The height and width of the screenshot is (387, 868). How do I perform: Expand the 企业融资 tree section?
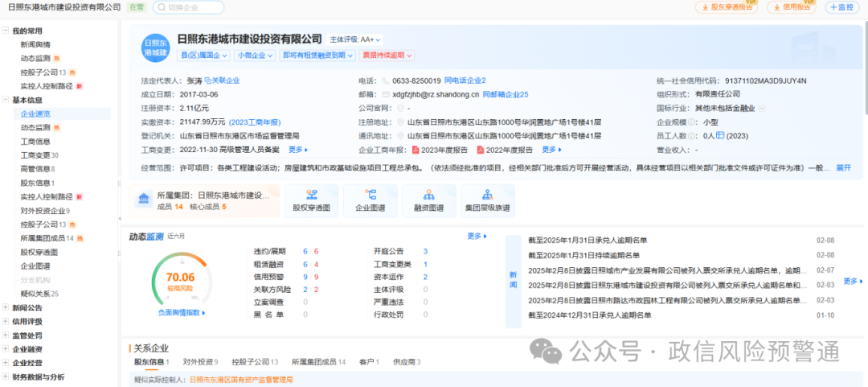pyautogui.click(x=5, y=349)
